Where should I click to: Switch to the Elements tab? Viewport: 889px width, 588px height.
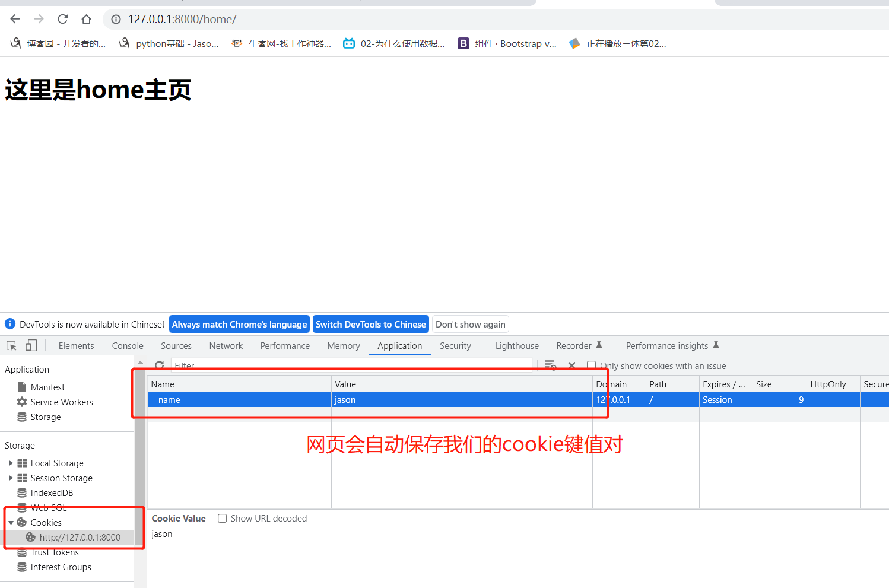[77, 345]
